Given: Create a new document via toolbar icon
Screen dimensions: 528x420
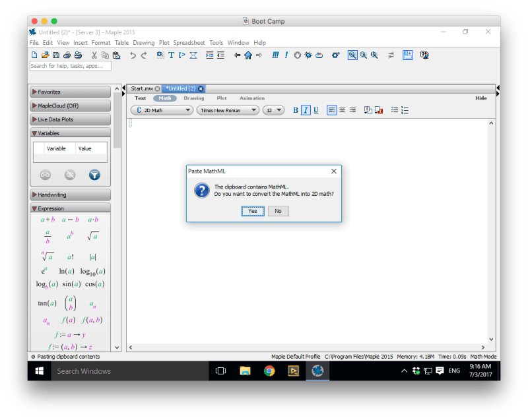Looking at the screenshot, I should pos(34,55).
